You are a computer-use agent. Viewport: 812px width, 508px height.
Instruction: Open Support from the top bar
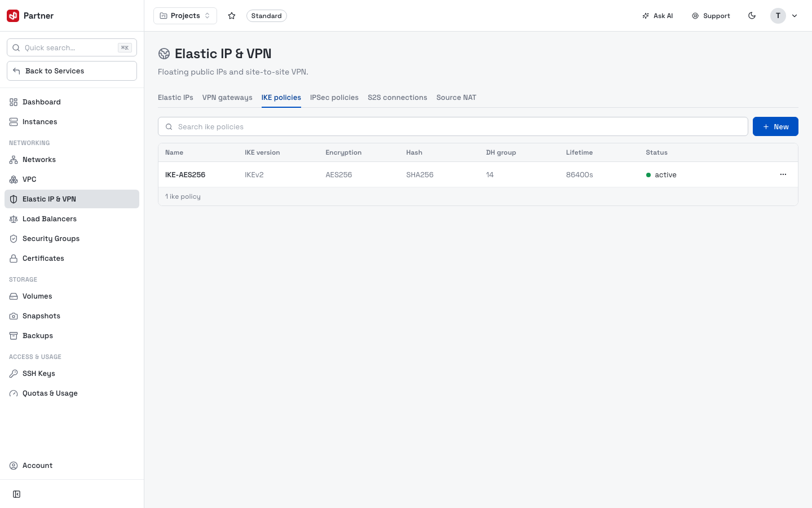711,16
